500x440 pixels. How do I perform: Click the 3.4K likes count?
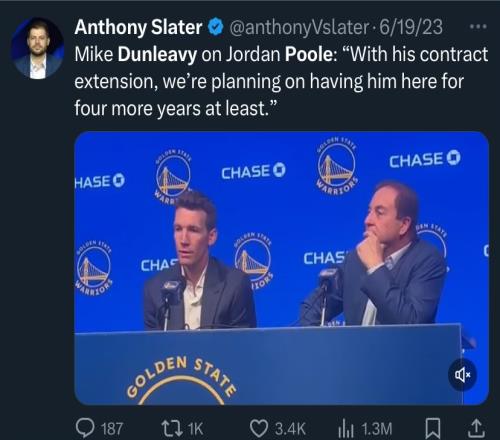(290, 429)
